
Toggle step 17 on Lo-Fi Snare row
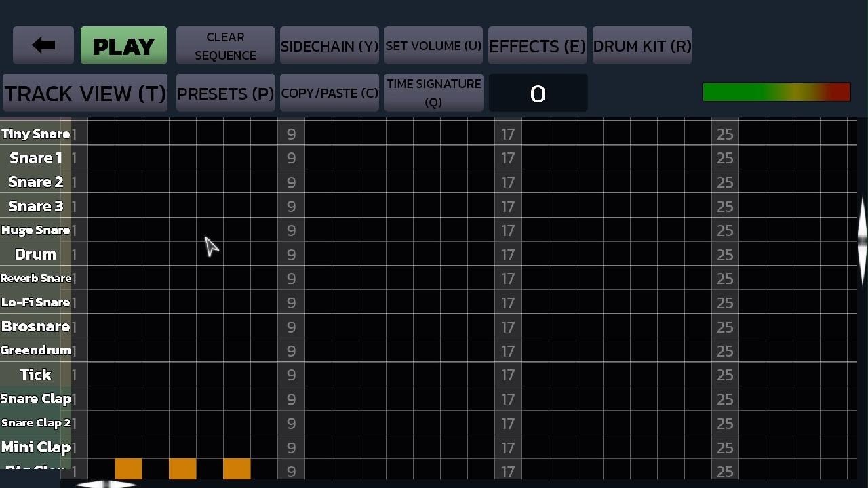pos(508,302)
